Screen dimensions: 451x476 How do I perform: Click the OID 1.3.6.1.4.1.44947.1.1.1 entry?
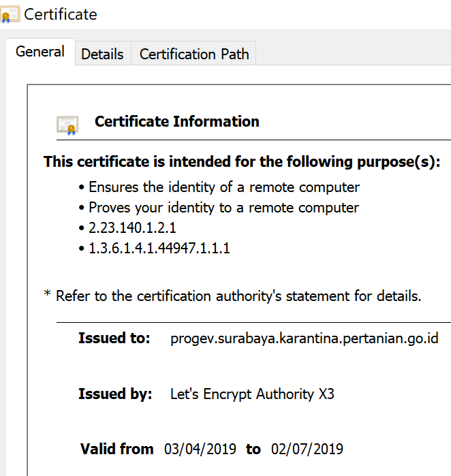click(x=159, y=249)
